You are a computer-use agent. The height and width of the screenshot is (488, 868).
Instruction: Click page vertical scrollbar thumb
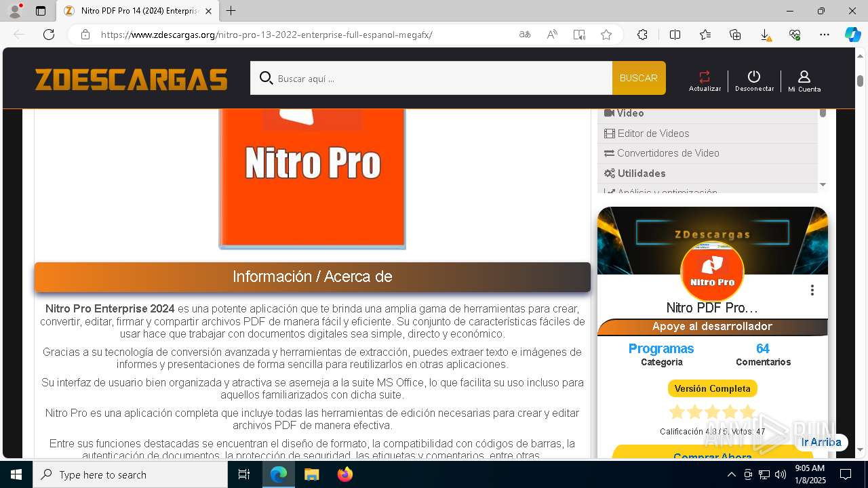click(860, 80)
